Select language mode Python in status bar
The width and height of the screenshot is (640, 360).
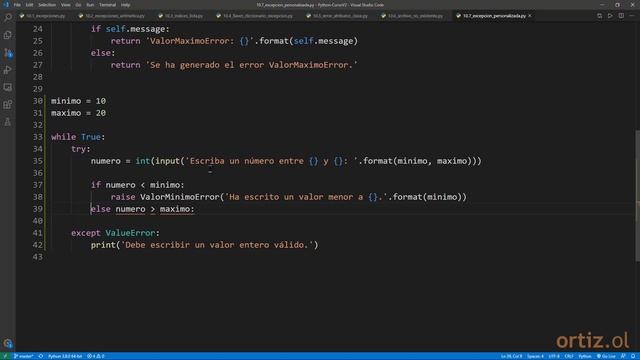click(585, 356)
